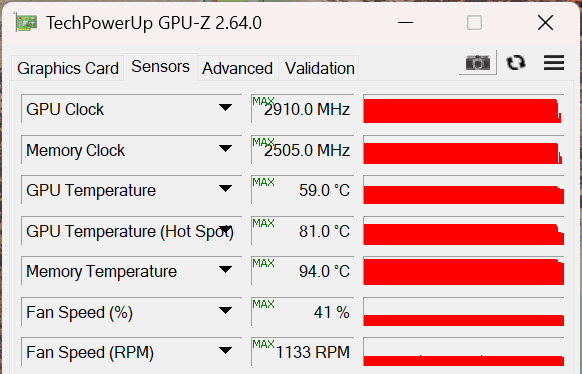
Task: Expand the Memory Clock sensor dropdown
Action: [x=225, y=149]
